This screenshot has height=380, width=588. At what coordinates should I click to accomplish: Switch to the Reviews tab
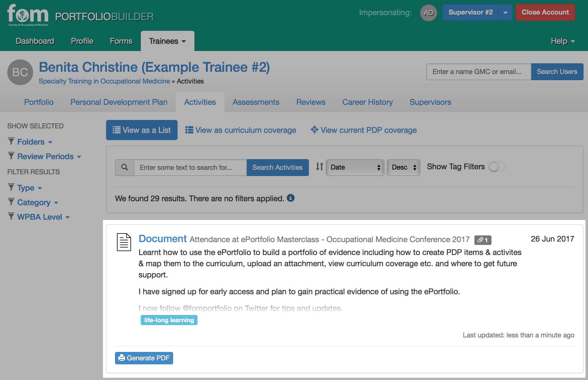(x=311, y=102)
